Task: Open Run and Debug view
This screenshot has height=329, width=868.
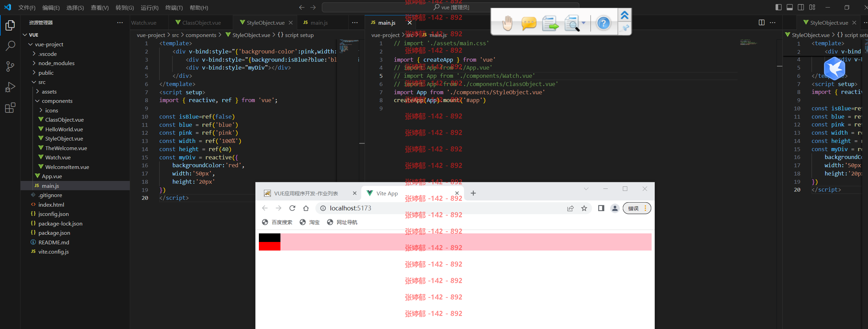Action: point(10,87)
